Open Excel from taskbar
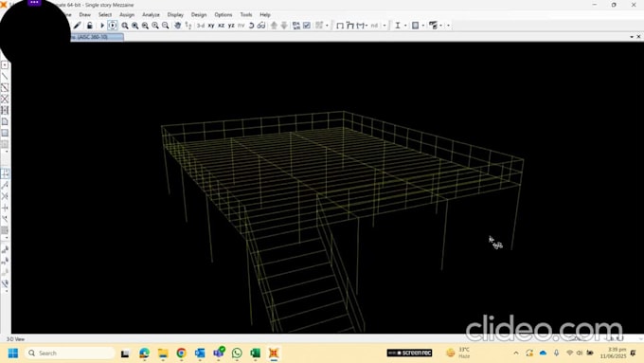Screen dimensions: 644x363 tap(255, 354)
